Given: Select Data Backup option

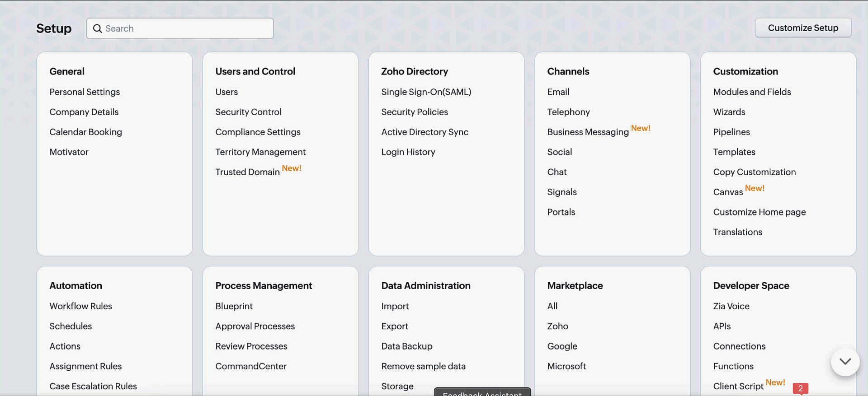Looking at the screenshot, I should coord(406,346).
